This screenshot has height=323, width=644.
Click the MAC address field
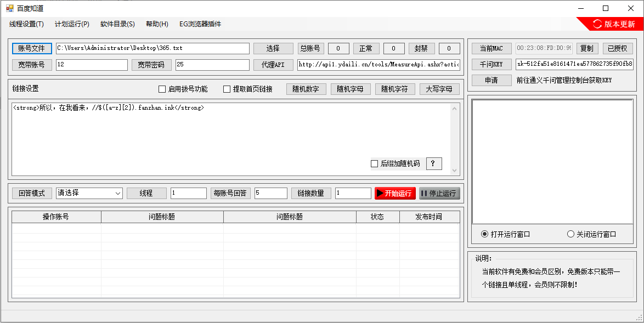(x=544, y=48)
